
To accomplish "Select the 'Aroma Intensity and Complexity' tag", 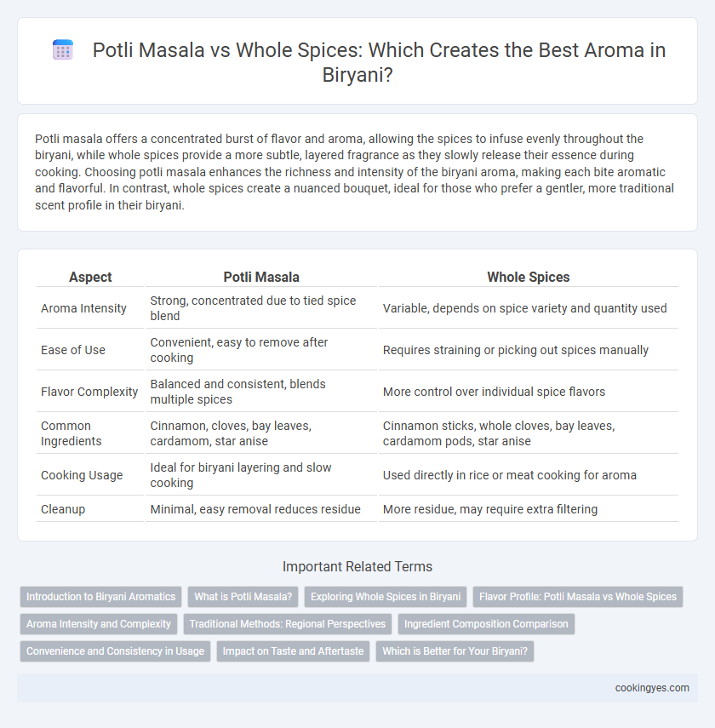I will (99, 624).
